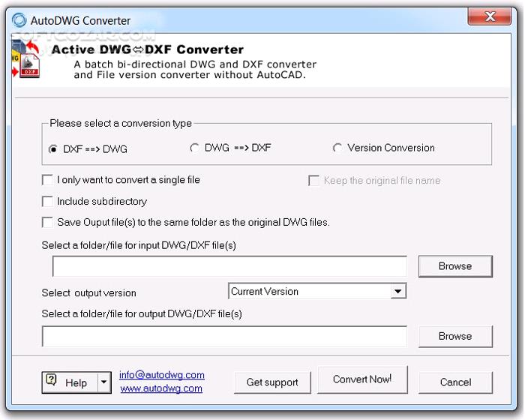Close the AutoDWG Converter window
This screenshot has height=420, width=525.
[489, 16]
